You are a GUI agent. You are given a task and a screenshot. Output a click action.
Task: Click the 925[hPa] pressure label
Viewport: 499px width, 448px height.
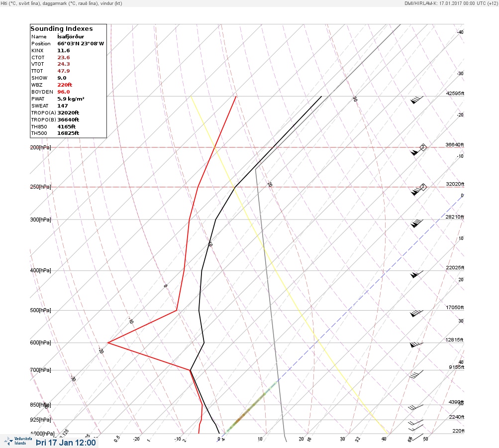pos(40,420)
